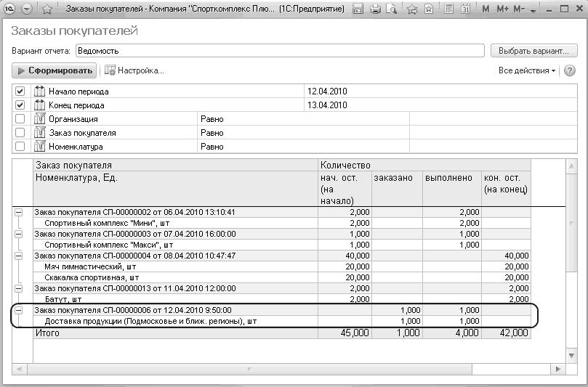This screenshot has height=387, width=588.
Task: Open the title bar dropdown arrow next to 1C logo
Action: (27, 9)
